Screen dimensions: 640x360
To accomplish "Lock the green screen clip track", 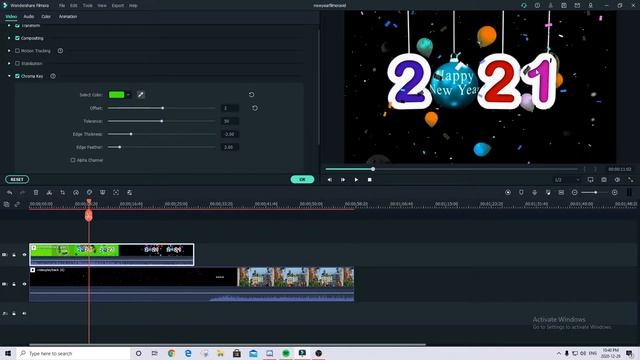I will pyautogui.click(x=14, y=255).
